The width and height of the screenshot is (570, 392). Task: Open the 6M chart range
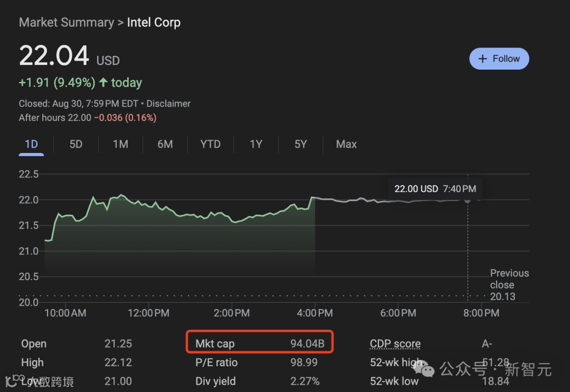(x=165, y=144)
